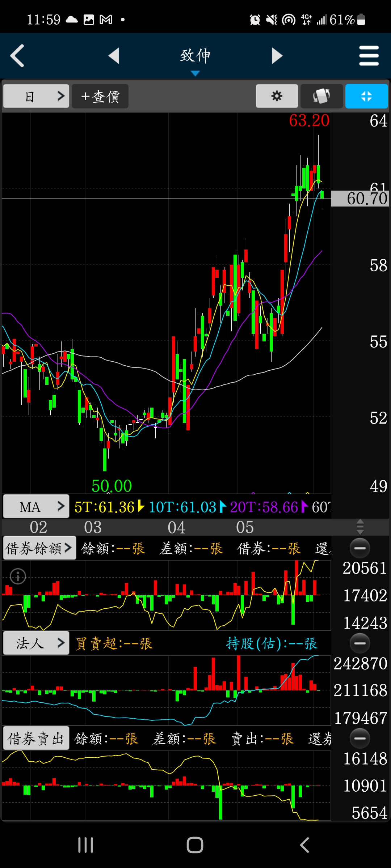Collapse 借券餘額 panel with minus button

point(360,548)
